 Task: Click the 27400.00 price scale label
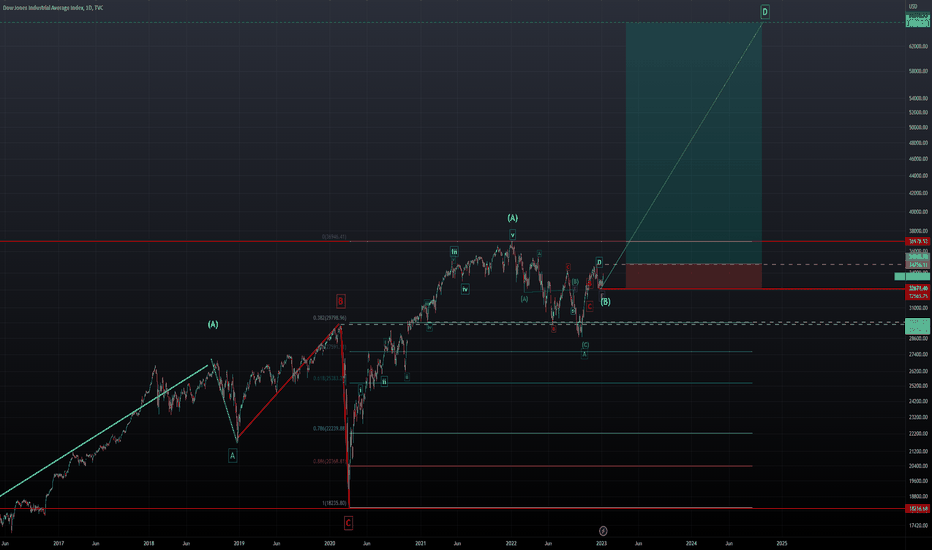click(x=918, y=354)
